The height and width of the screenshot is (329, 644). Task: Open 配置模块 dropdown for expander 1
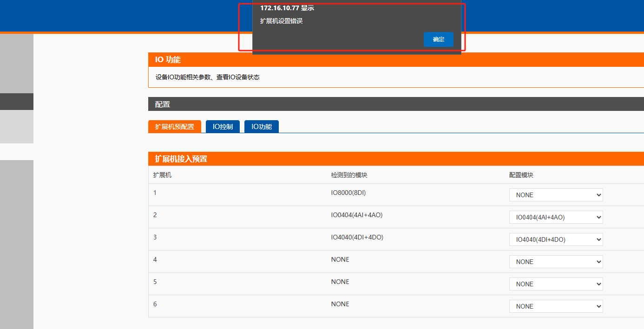point(556,195)
